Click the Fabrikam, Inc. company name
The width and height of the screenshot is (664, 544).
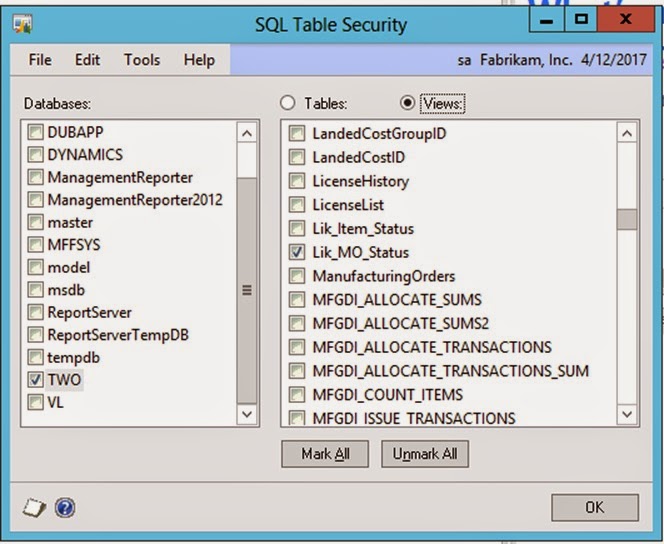pyautogui.click(x=526, y=60)
